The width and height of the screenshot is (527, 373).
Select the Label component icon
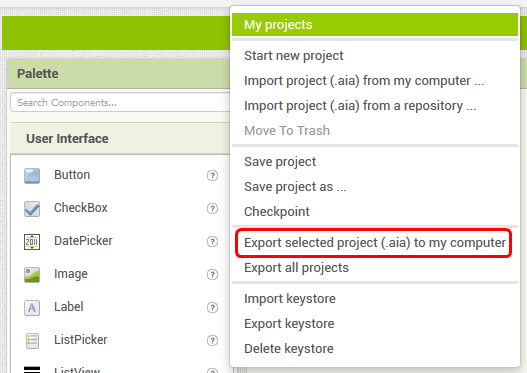click(x=32, y=307)
